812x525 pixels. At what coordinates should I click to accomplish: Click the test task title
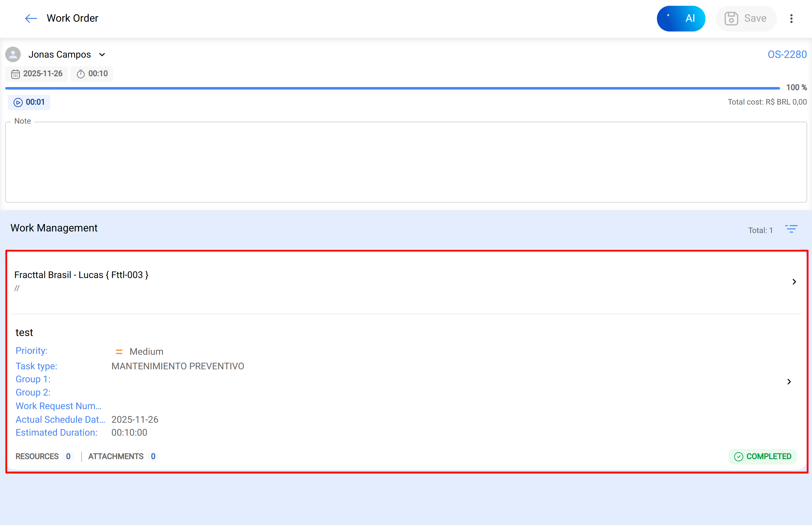24,332
